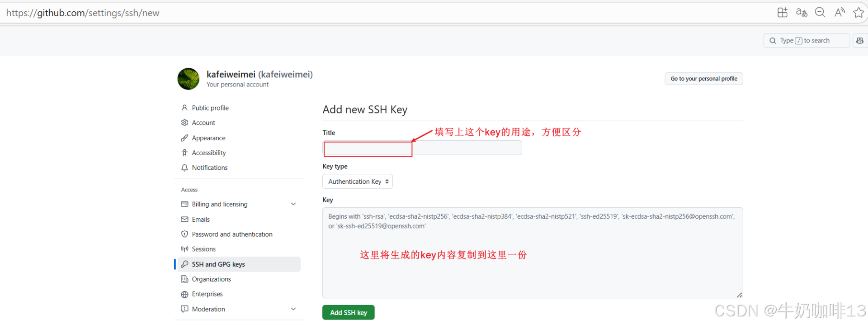Viewport: 868px width, 325px height.
Task: Click the kafeiweimei account name
Action: coord(259,74)
